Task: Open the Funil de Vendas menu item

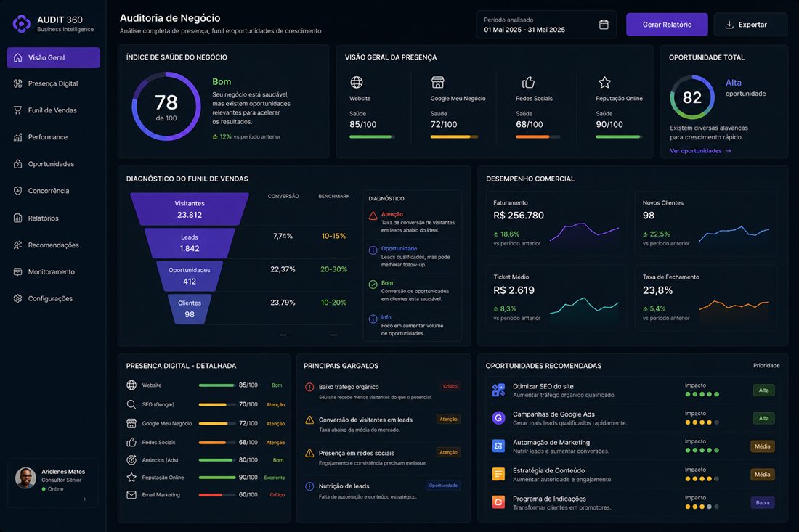Action: point(53,110)
